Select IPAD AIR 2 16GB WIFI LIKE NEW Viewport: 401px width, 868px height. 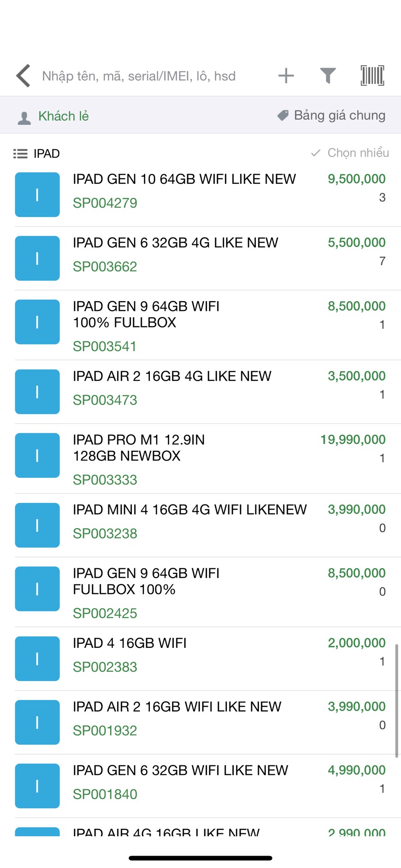pos(177,706)
